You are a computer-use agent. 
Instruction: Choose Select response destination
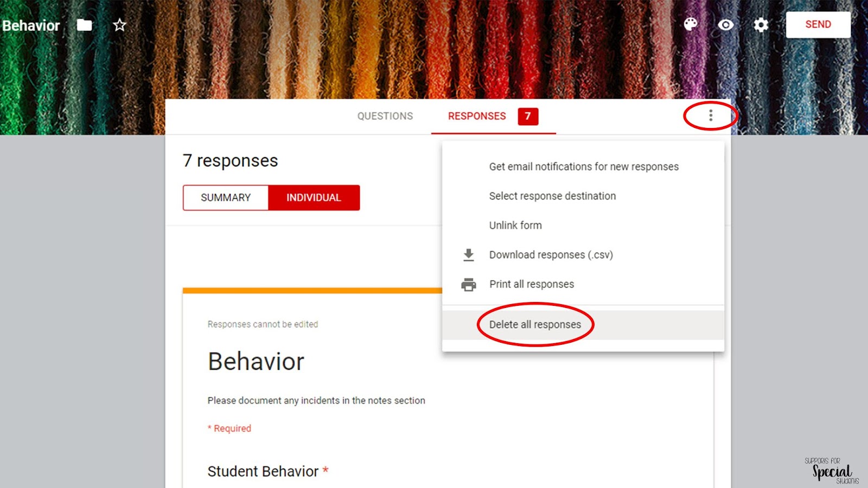coord(552,196)
